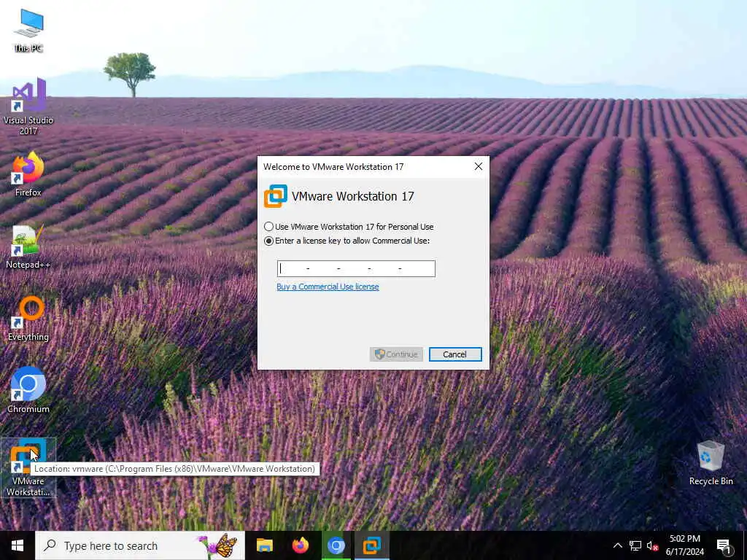The image size is (747, 560).
Task: Select the Notepad++ desktop shortcut
Action: (x=28, y=246)
